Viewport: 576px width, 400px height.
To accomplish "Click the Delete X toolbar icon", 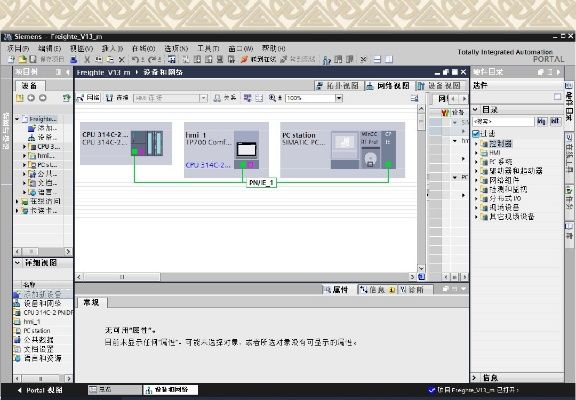I will [x=122, y=59].
